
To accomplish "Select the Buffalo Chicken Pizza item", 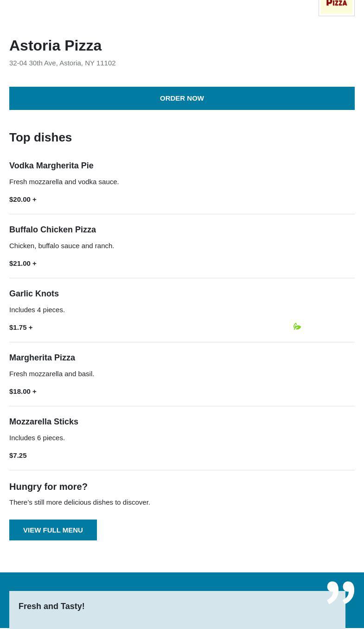I will click(x=52, y=230).
